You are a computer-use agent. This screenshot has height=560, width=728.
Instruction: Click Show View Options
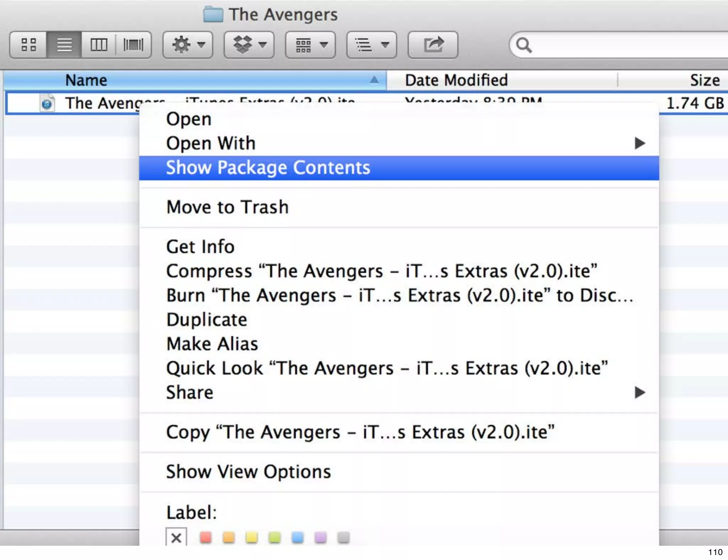(248, 472)
